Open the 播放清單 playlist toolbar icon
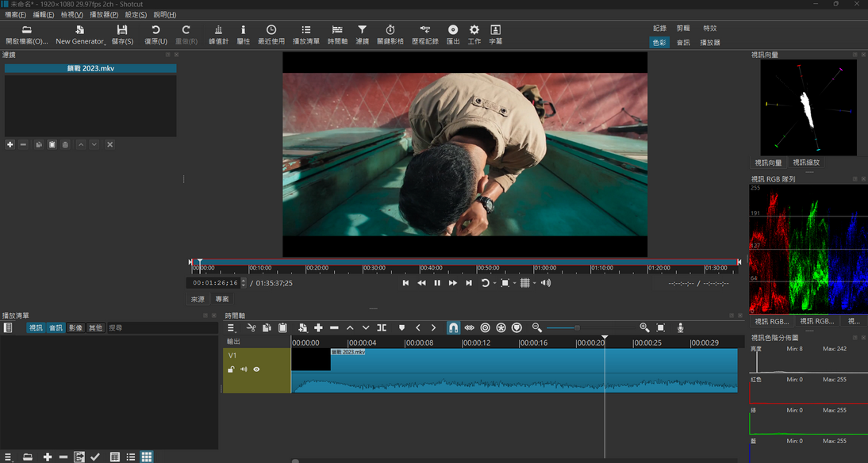 [x=306, y=30]
